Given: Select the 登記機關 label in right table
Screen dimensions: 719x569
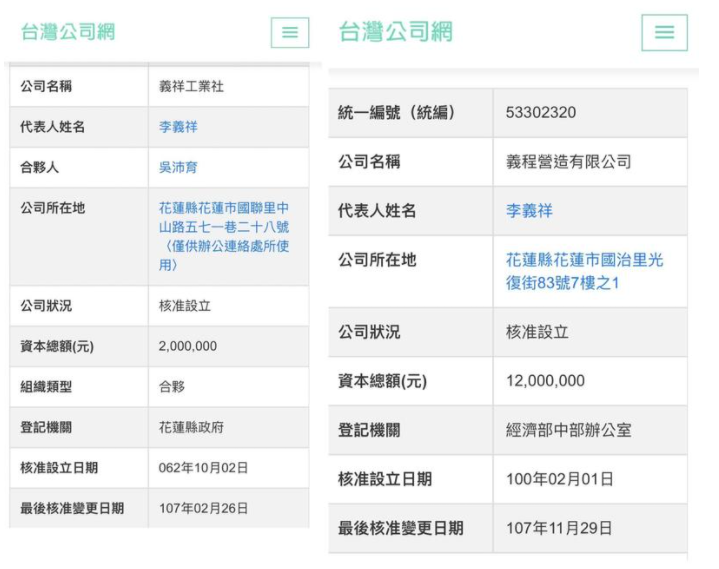Looking at the screenshot, I should pos(369,430).
